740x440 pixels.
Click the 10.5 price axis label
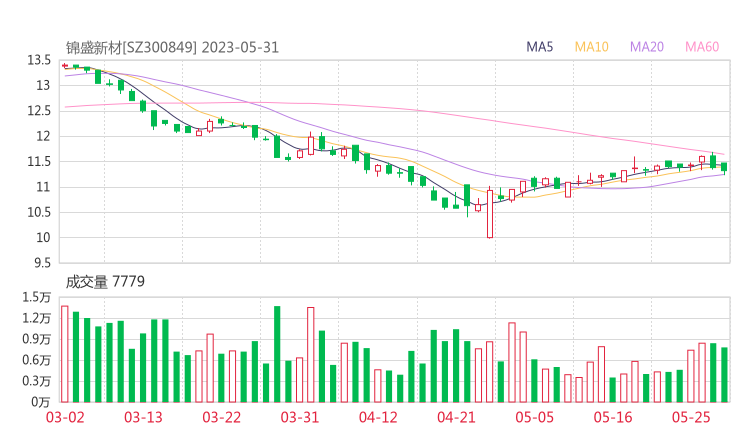point(39,212)
